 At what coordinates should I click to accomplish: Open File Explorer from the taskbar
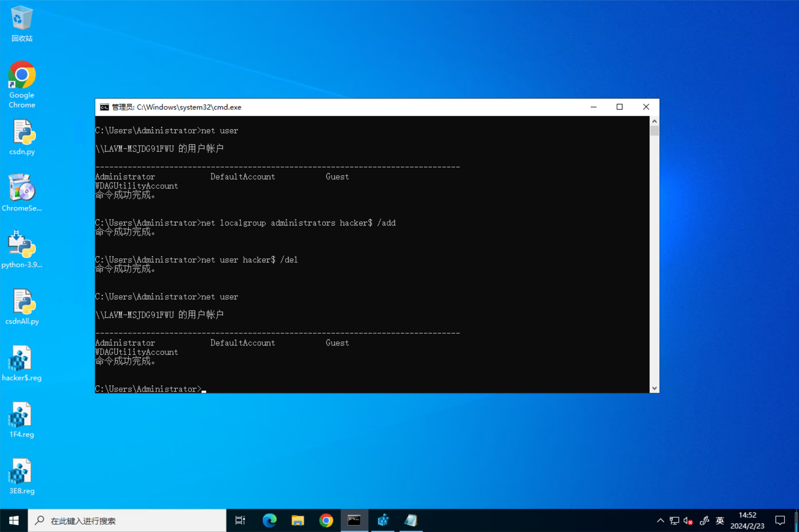298,520
